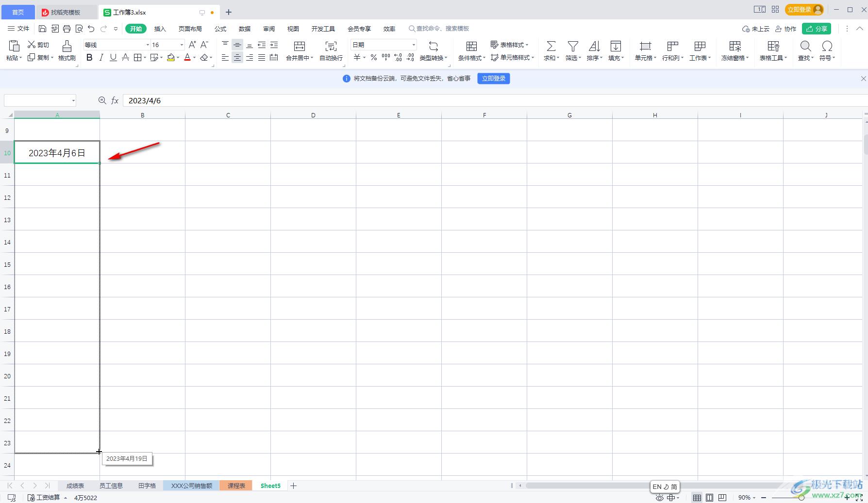Screen dimensions: 868x503
Task: Click the Freeze Panes (冻结窗格) icon
Action: (x=735, y=46)
